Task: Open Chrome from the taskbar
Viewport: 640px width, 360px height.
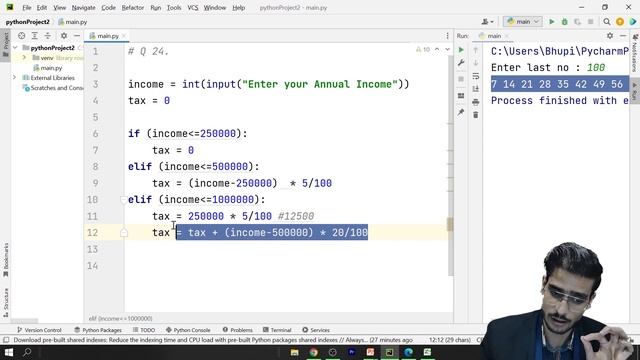Action: (x=313, y=352)
